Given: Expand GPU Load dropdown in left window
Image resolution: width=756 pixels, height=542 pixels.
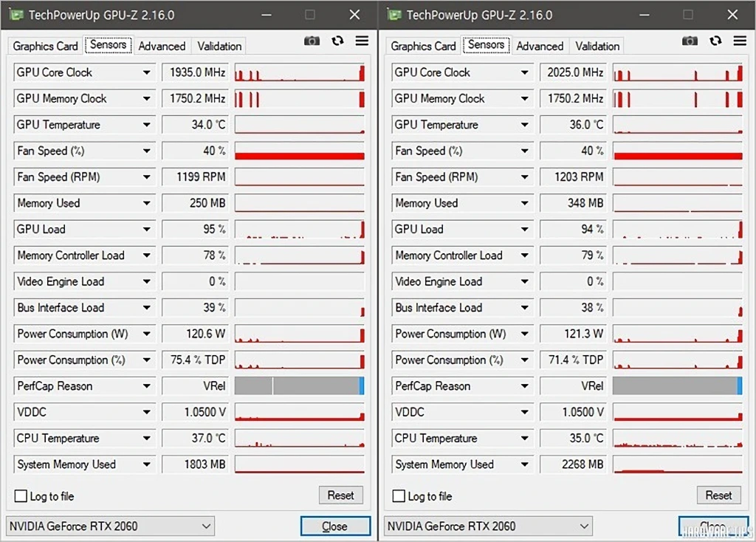Looking at the screenshot, I should pos(146,229).
